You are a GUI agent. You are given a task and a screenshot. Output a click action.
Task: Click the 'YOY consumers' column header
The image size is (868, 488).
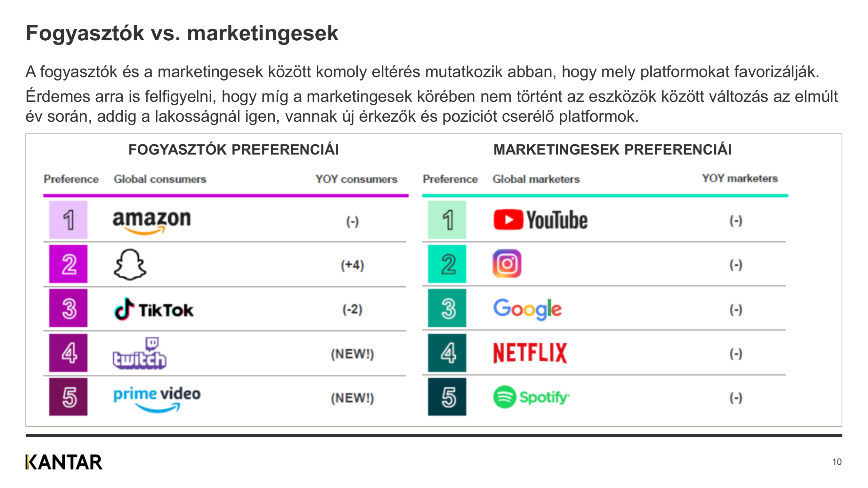click(356, 179)
